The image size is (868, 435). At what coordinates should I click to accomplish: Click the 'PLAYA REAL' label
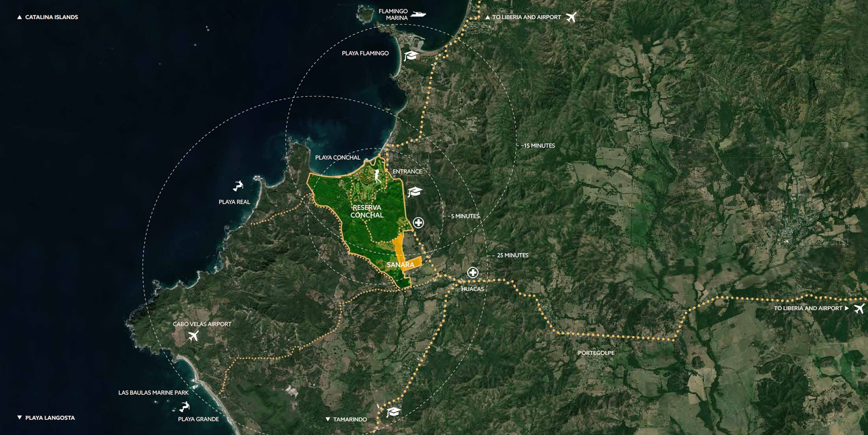coord(234,202)
